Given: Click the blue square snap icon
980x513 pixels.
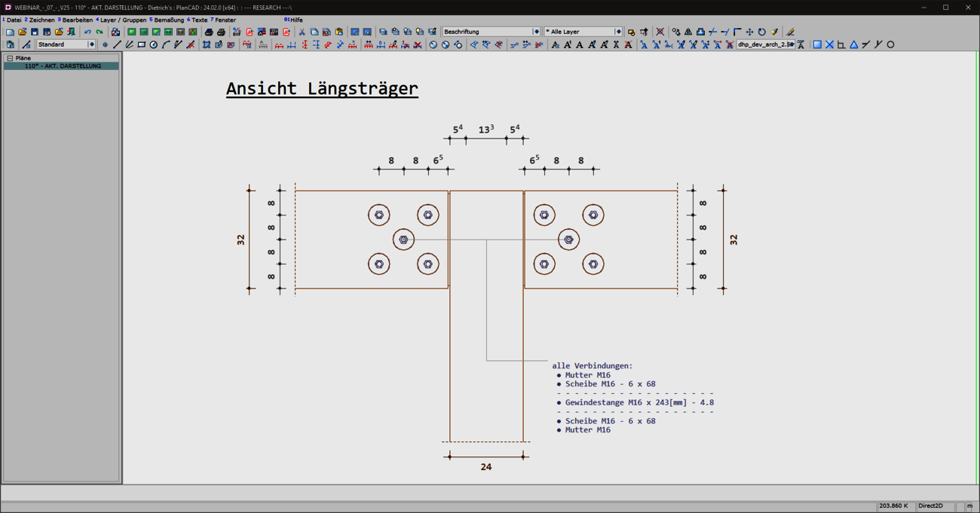Looking at the screenshot, I should 817,44.
